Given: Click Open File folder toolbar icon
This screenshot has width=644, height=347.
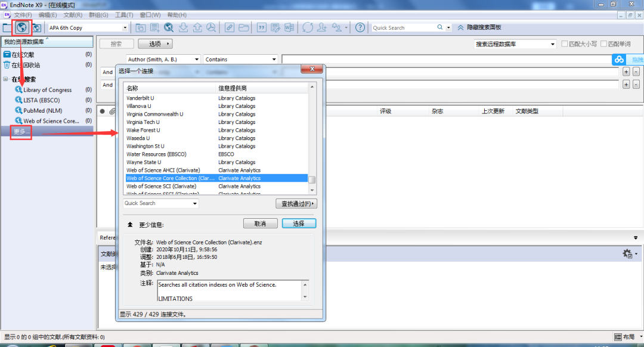Looking at the screenshot, I should pos(243,27).
